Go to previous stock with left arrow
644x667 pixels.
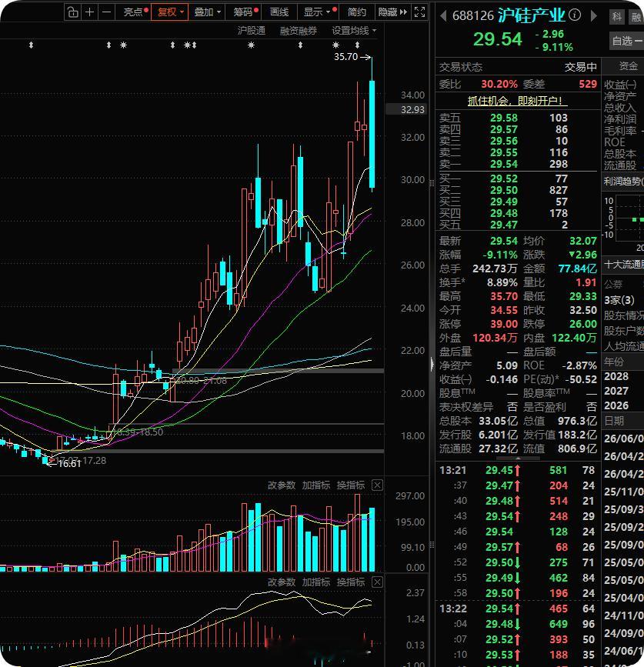[443, 15]
